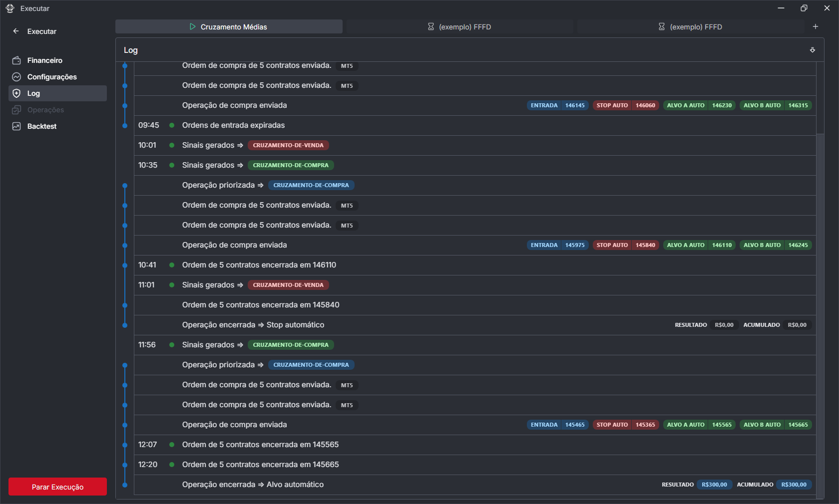The image size is (839, 504).
Task: Click the CRUZAMENTO-DE-COMPRA signal tag at 11:56
Action: pyautogui.click(x=291, y=345)
